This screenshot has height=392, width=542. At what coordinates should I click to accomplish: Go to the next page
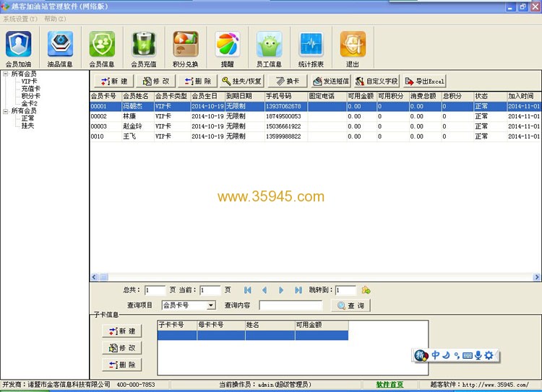click(281, 290)
